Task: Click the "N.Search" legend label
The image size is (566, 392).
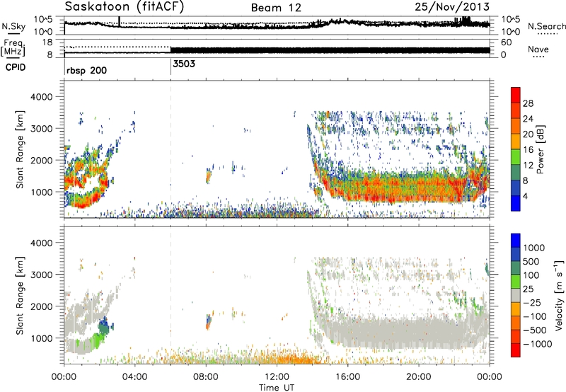Action: point(546,26)
